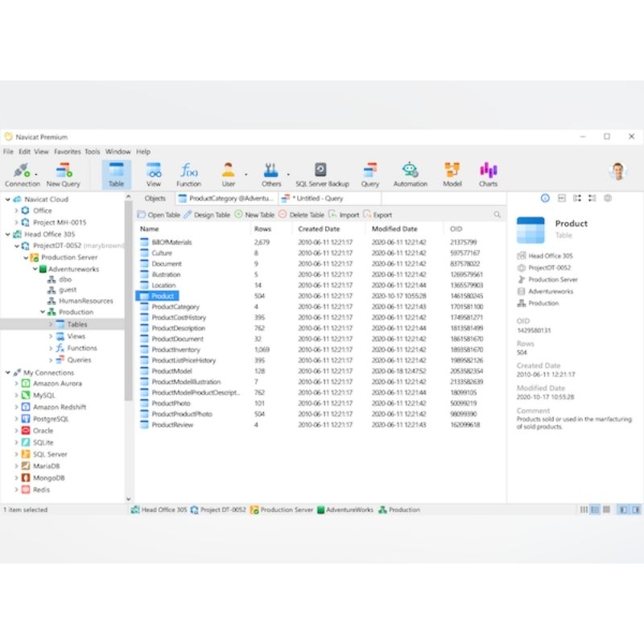
Task: Open the Favorites menu
Action: (x=68, y=151)
